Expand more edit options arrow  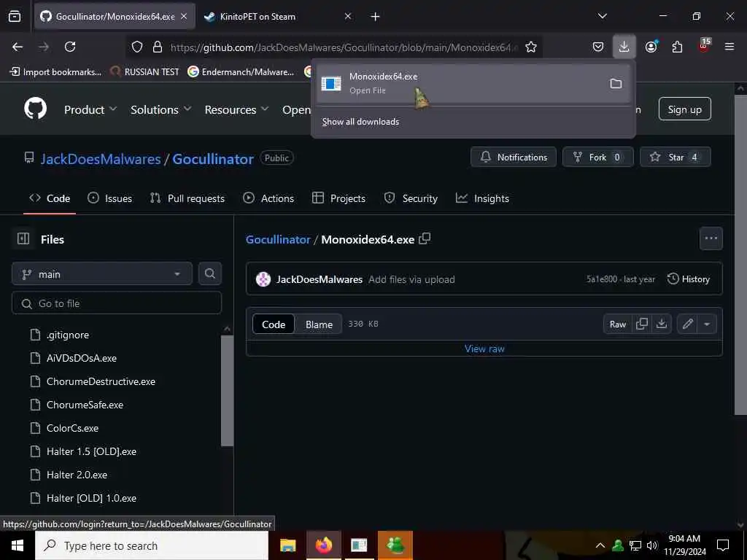pos(707,324)
